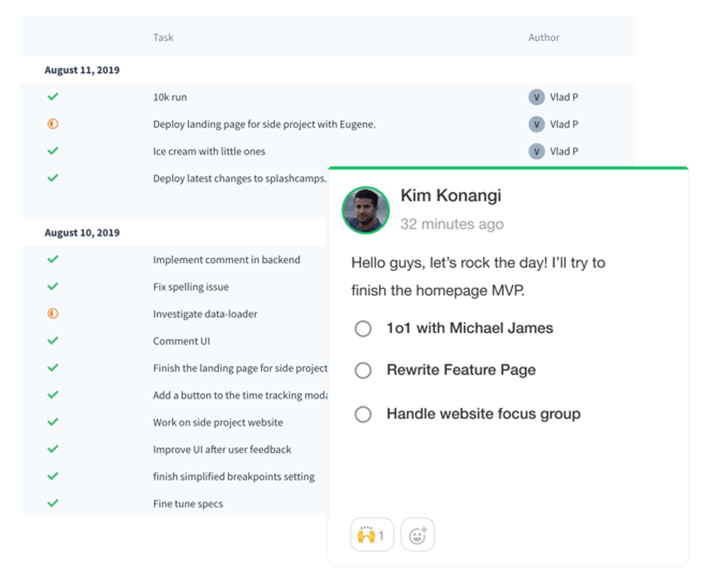The width and height of the screenshot is (709, 588).
Task: Click the orange in-progress icon for Deploy landing page
Action: pyautogui.click(x=52, y=124)
